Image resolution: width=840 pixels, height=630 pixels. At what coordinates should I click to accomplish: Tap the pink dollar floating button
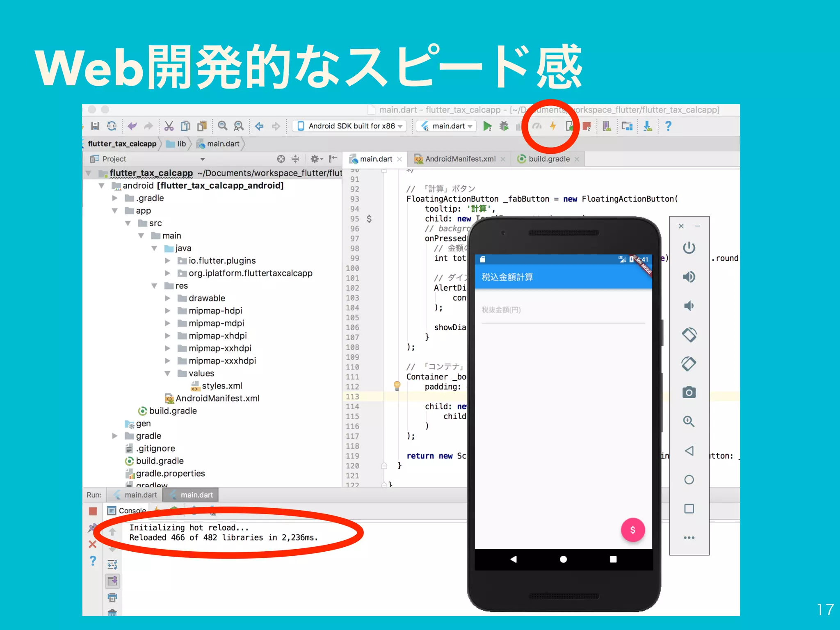tap(632, 530)
